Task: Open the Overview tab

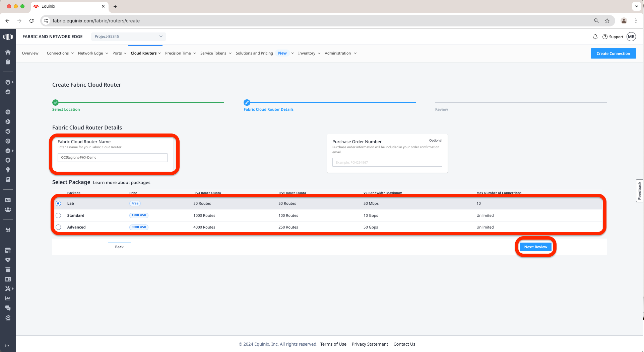Action: [30, 53]
